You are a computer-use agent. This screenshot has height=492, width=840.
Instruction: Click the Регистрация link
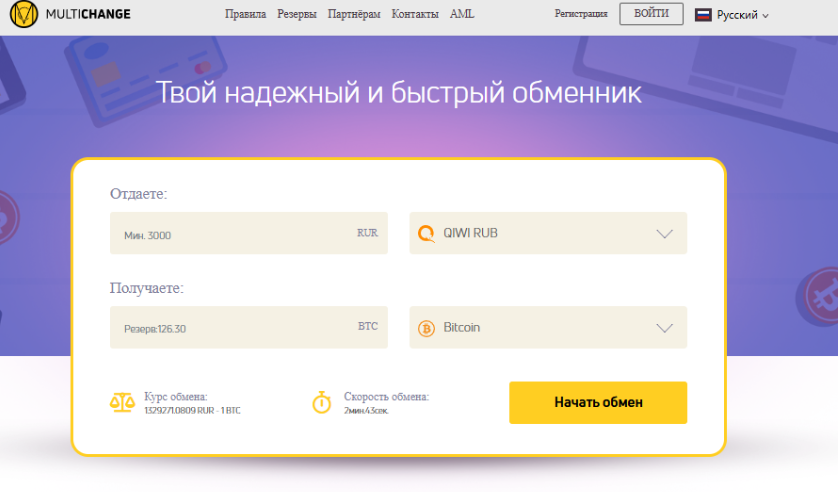pos(581,14)
